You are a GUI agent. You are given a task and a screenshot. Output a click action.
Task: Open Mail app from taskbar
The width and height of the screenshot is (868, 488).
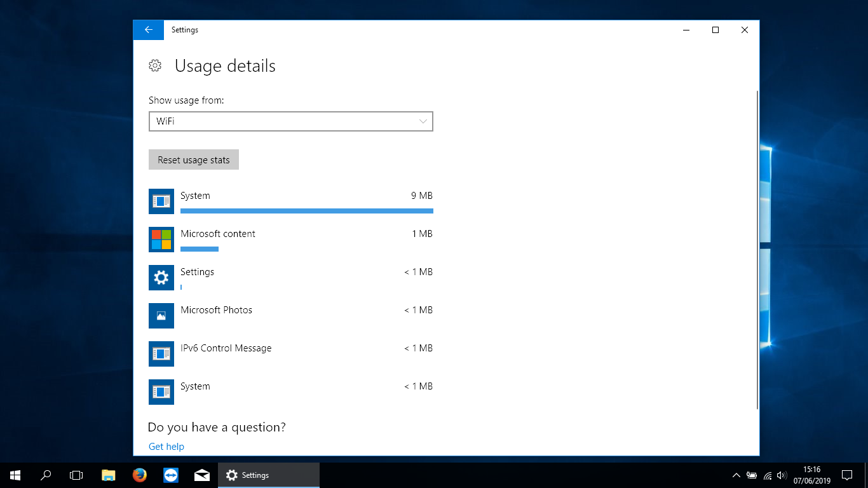click(202, 475)
